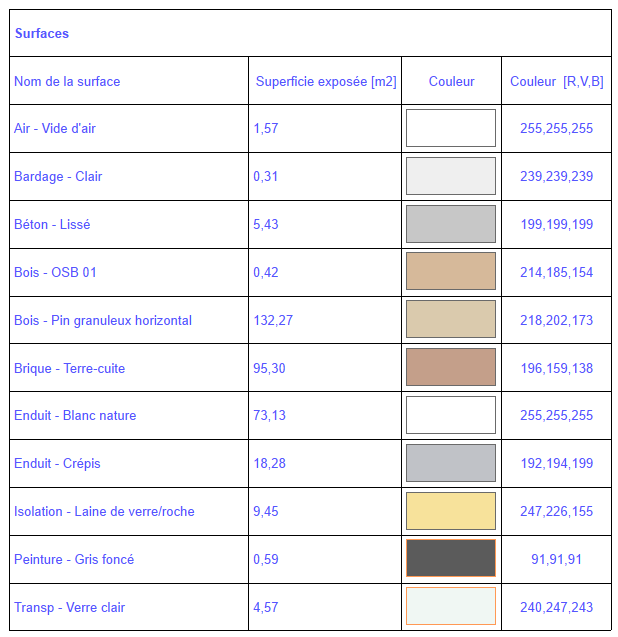Open the Enduit - Blanc nature surface name

coord(75,416)
